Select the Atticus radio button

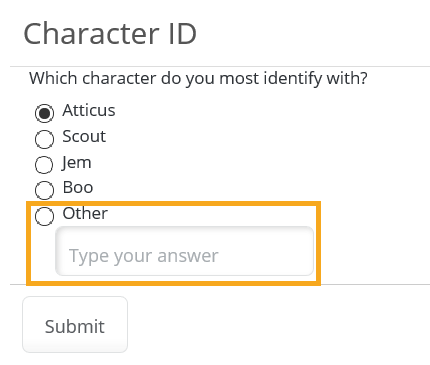(44, 113)
